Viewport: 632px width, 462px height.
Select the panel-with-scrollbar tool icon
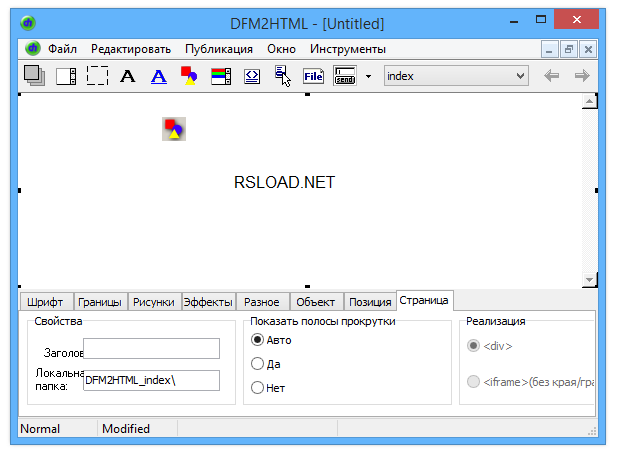tap(66, 76)
